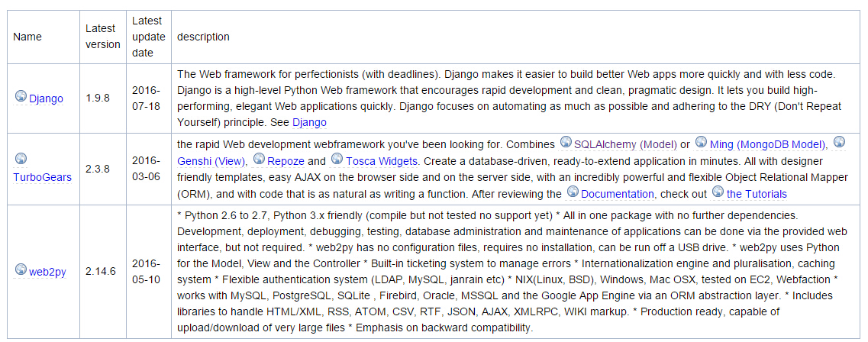Follow the 'See Django' link in description

[x=309, y=122]
